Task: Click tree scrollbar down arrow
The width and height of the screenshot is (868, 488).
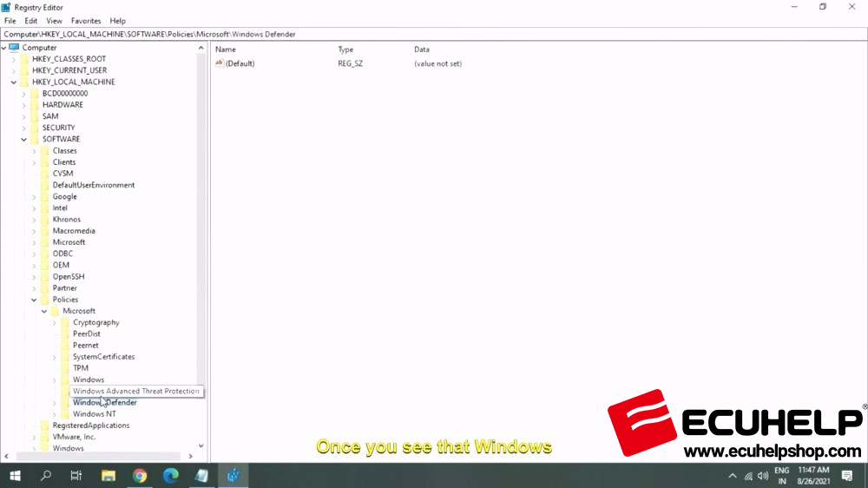Action: pyautogui.click(x=201, y=446)
